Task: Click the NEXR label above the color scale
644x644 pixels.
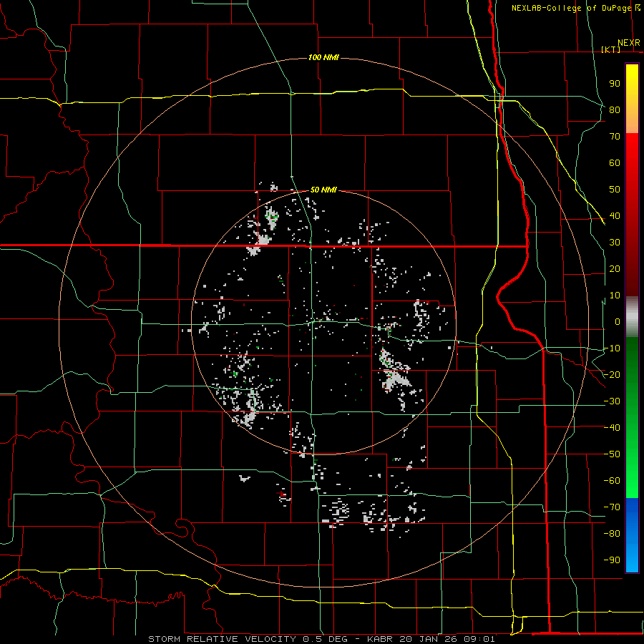Action: tap(629, 43)
